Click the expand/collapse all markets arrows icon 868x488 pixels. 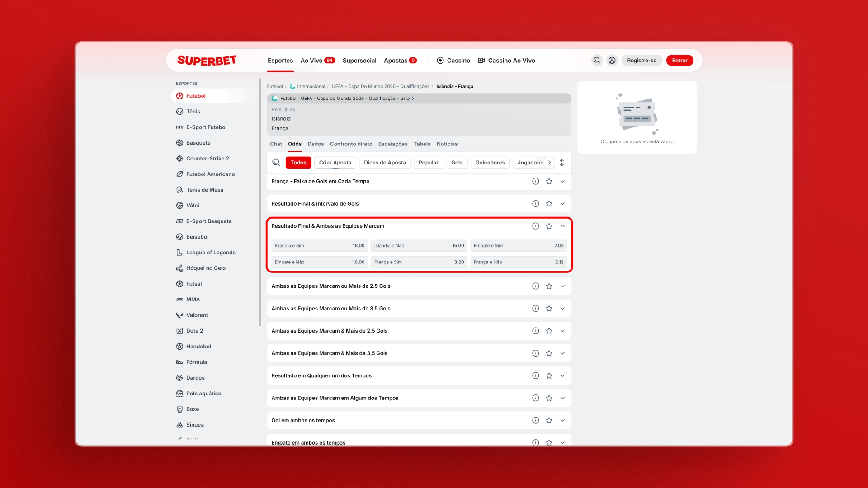(561, 163)
